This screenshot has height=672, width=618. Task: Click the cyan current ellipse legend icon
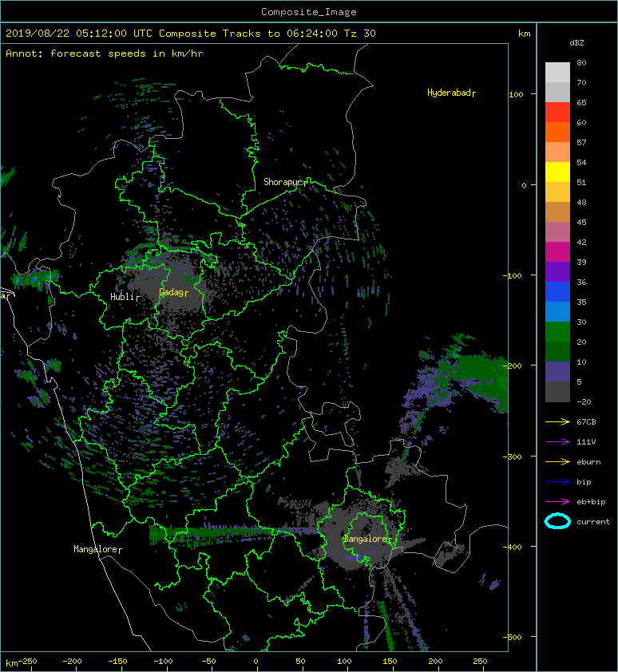point(557,521)
